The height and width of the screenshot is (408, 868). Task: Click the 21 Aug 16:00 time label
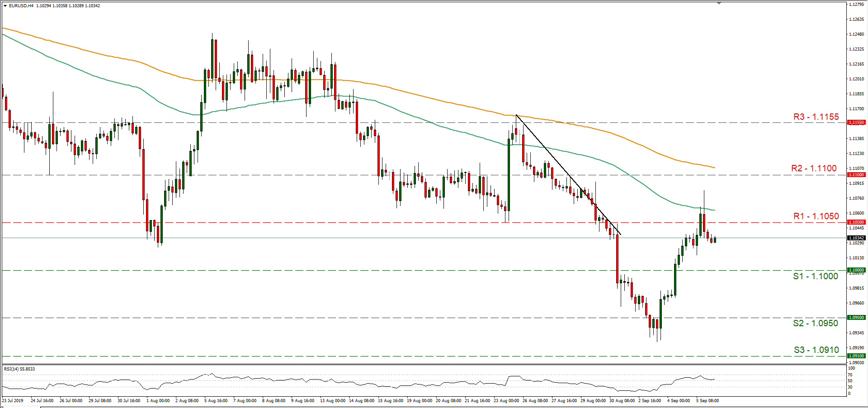pyautogui.click(x=477, y=401)
